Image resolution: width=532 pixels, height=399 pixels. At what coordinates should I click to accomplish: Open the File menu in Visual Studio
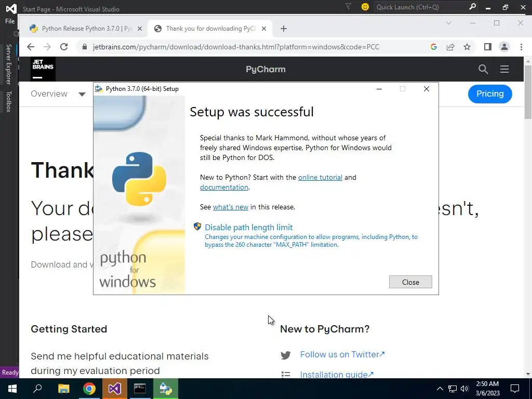pyautogui.click(x=10, y=21)
